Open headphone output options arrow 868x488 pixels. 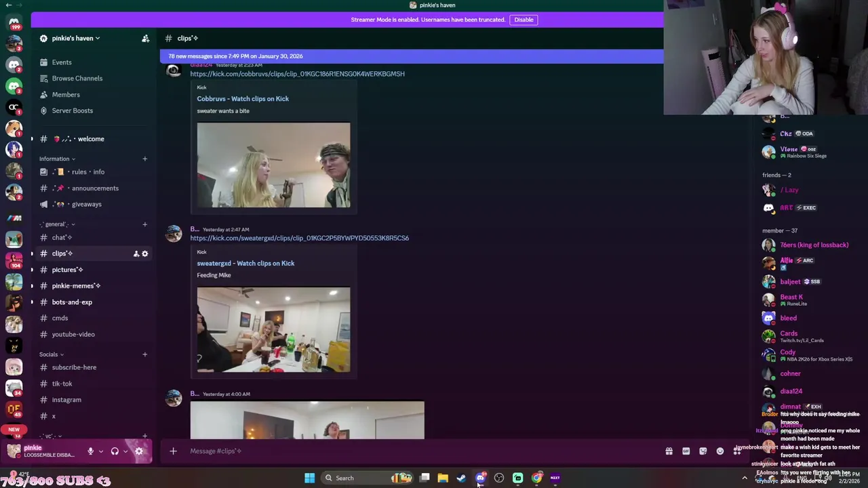tap(125, 451)
